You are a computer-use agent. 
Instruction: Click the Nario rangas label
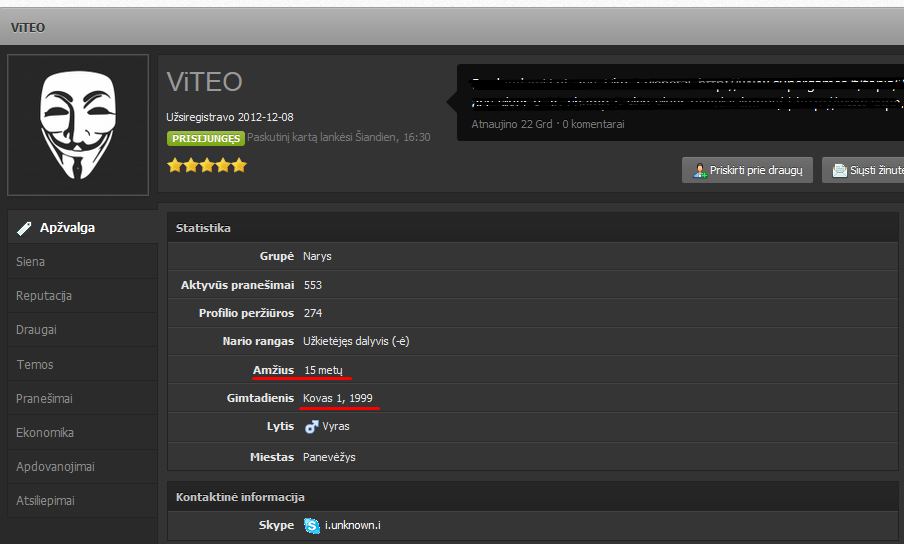coord(258,341)
